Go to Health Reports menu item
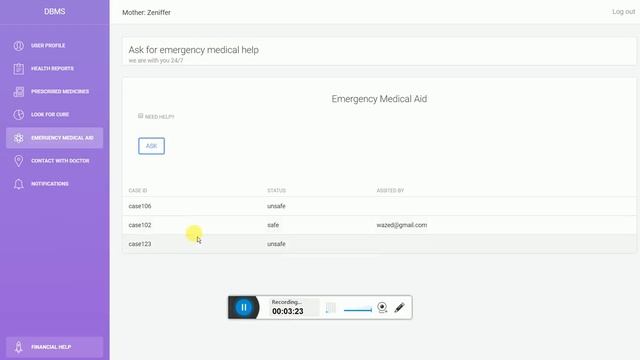 pyautogui.click(x=53, y=69)
